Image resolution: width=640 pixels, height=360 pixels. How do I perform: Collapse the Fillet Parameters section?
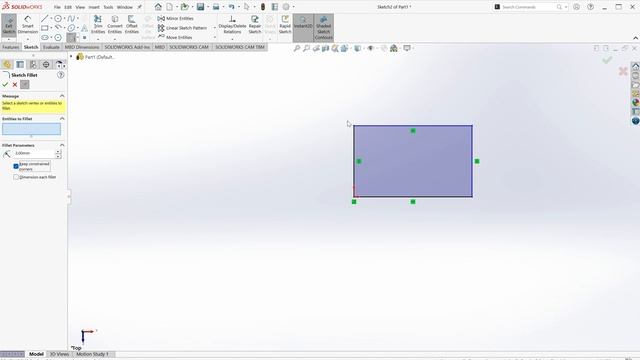(62, 145)
